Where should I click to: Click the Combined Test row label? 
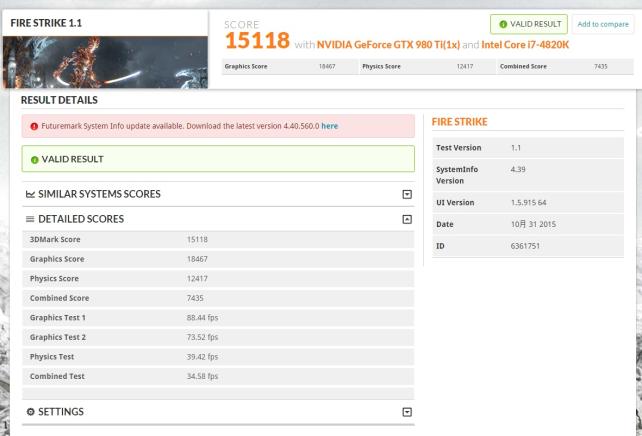click(57, 376)
